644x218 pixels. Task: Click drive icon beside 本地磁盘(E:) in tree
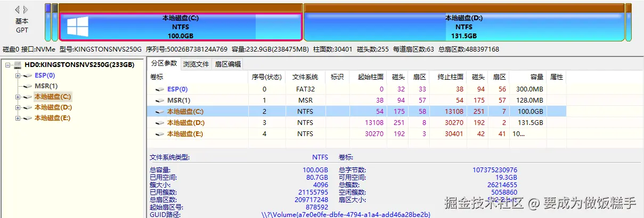28,118
